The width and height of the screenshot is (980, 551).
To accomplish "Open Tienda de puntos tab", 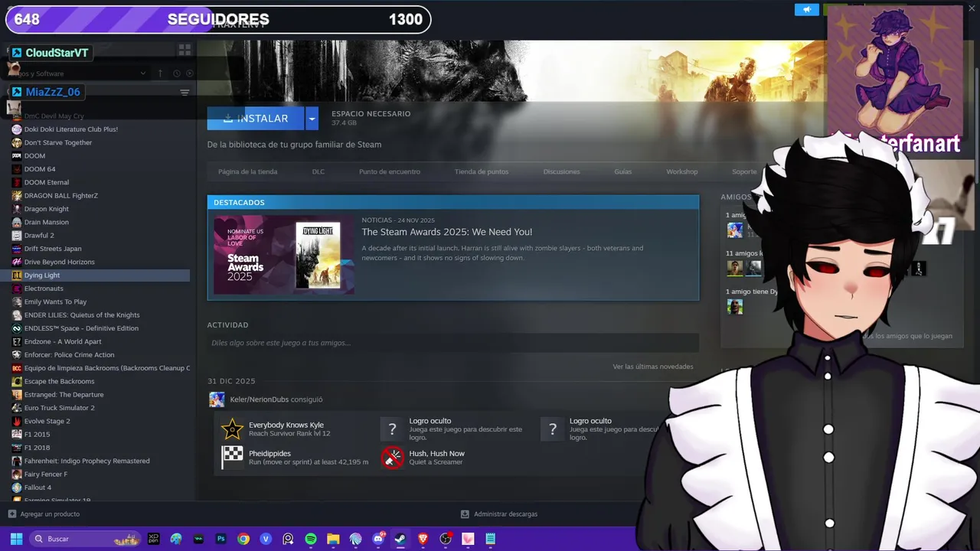I will tap(482, 171).
